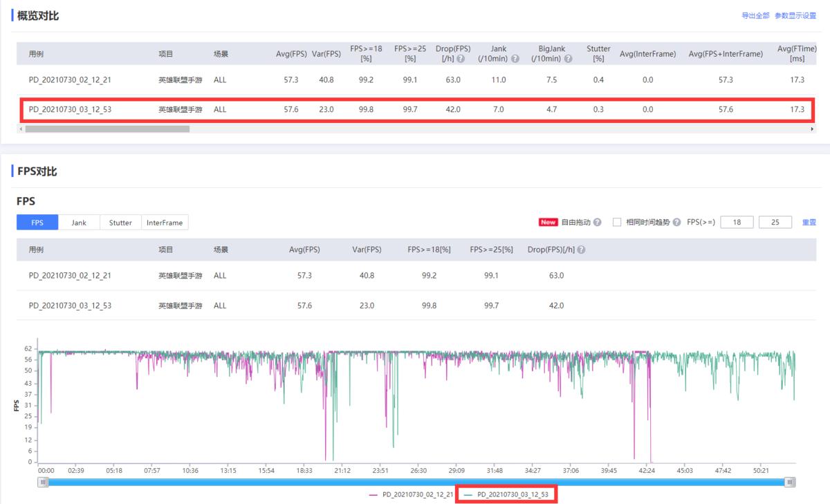This screenshot has width=830, height=504.
Task: Open the InterFrame tab
Action: click(165, 223)
